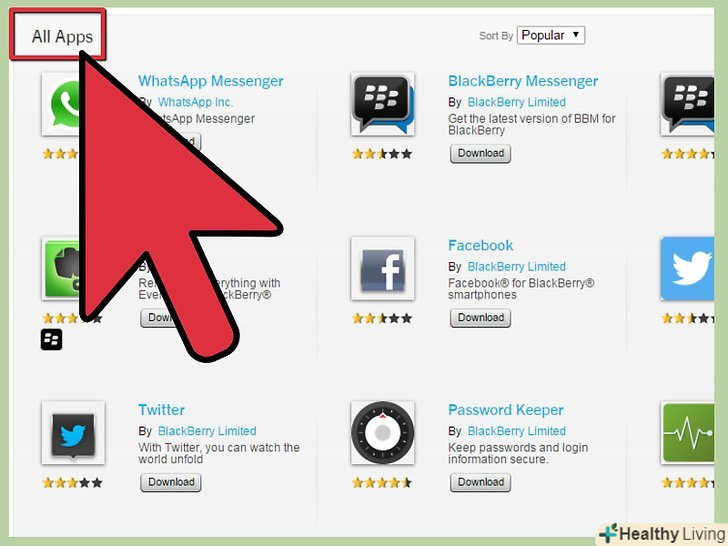Click the Facebook star rating
Screen dimensions: 728x546
(382, 318)
